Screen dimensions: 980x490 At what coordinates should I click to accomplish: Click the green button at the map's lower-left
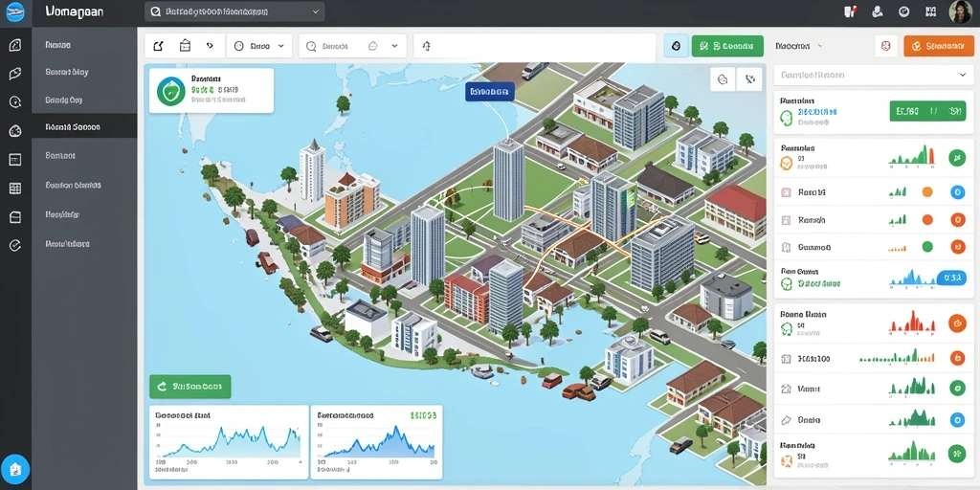click(190, 387)
